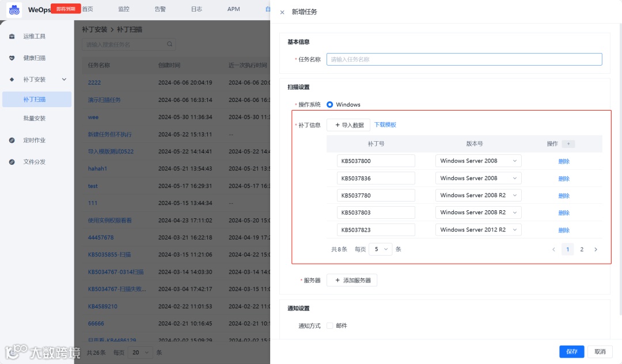
Task: Click the 创建时间 column header
Action: coord(169,65)
